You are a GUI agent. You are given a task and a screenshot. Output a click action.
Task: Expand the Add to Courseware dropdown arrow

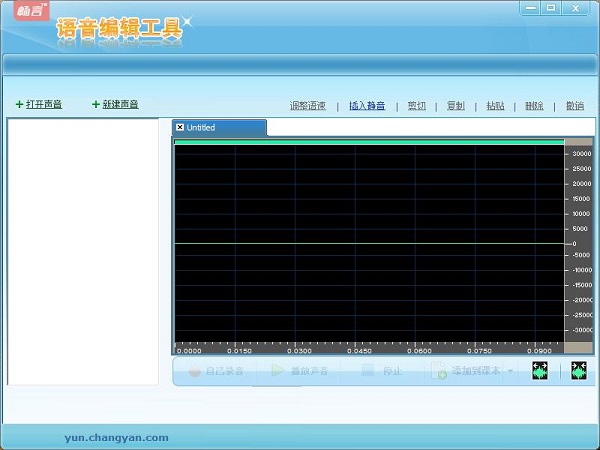tap(511, 371)
